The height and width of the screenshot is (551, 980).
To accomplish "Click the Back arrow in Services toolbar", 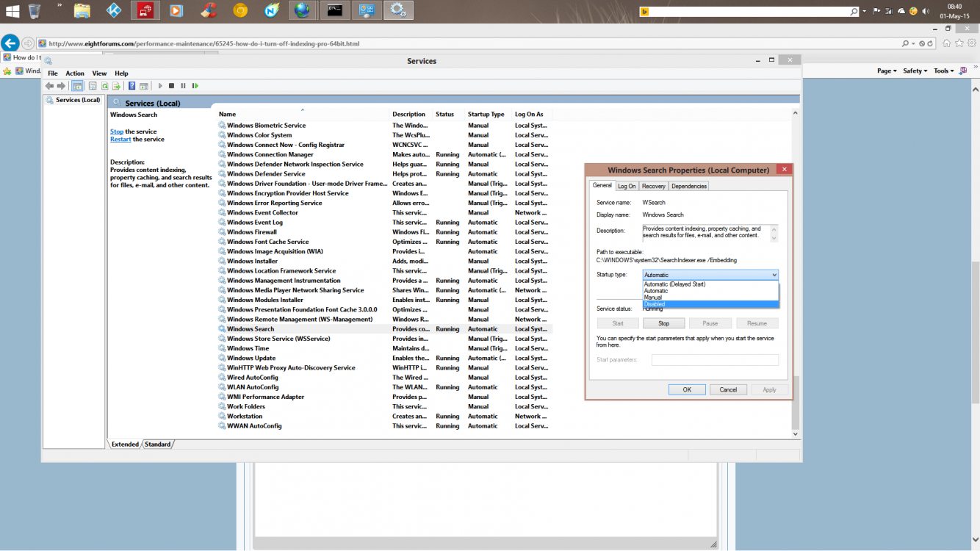I will pos(49,86).
